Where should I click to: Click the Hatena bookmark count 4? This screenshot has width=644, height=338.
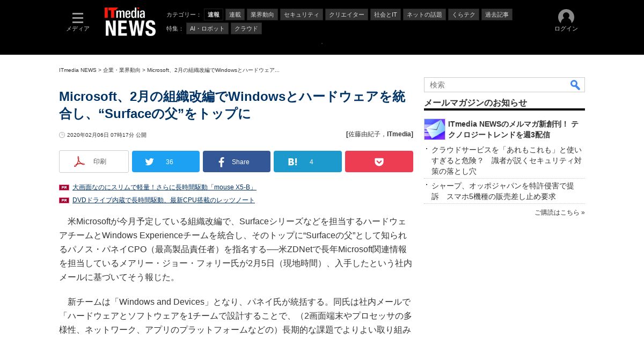pos(311,162)
